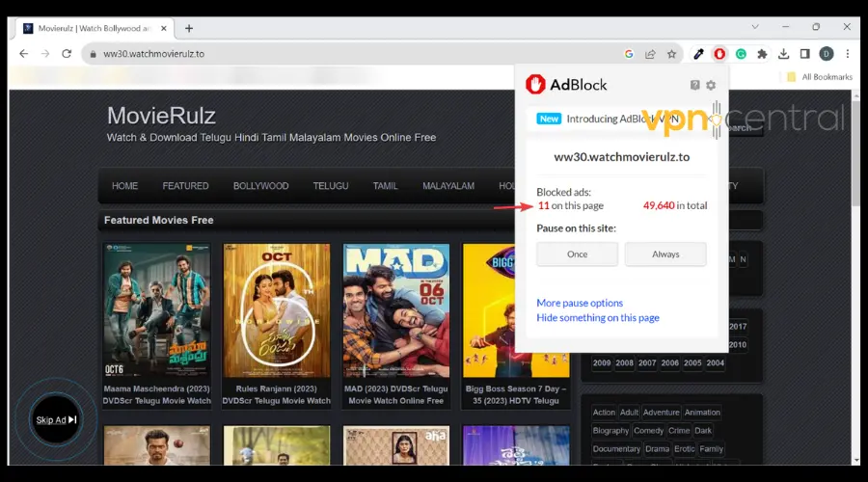Open the Grammarly extension icon
Image resolution: width=868 pixels, height=482 pixels.
pyautogui.click(x=741, y=54)
